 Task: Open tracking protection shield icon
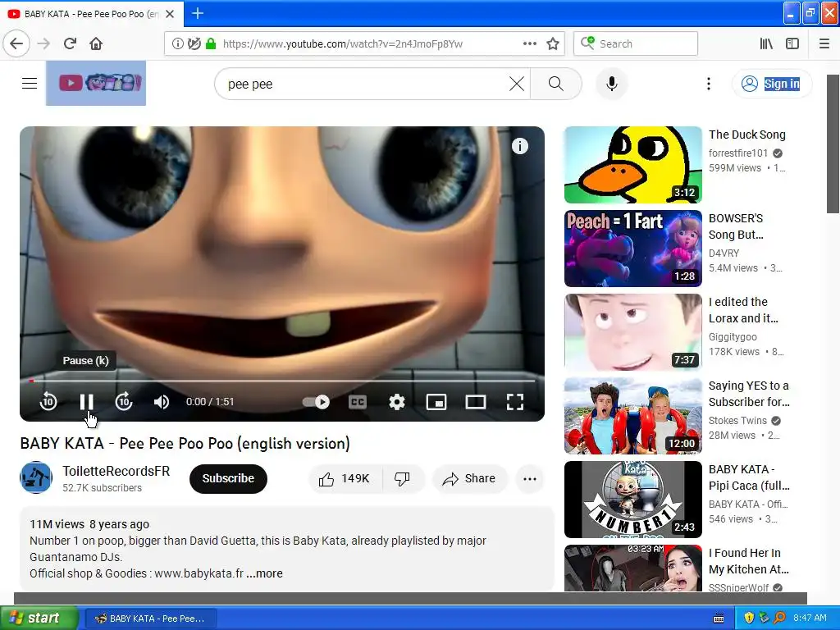pyautogui.click(x=194, y=44)
